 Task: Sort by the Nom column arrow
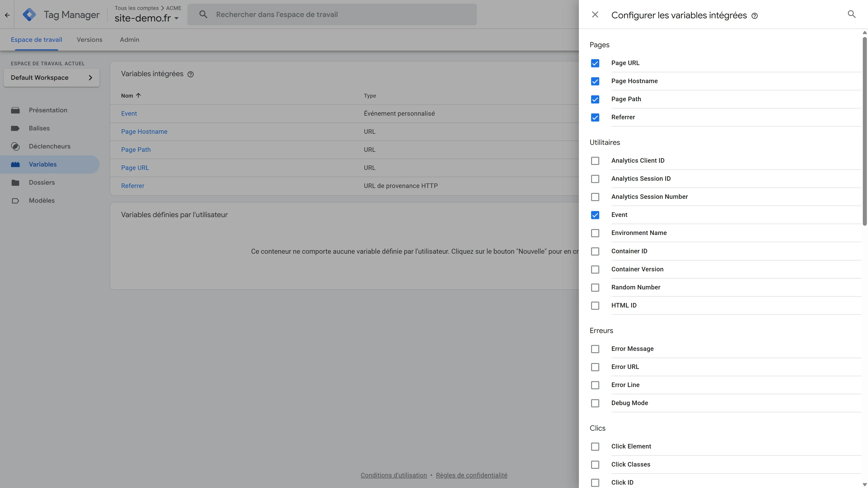pos(138,96)
